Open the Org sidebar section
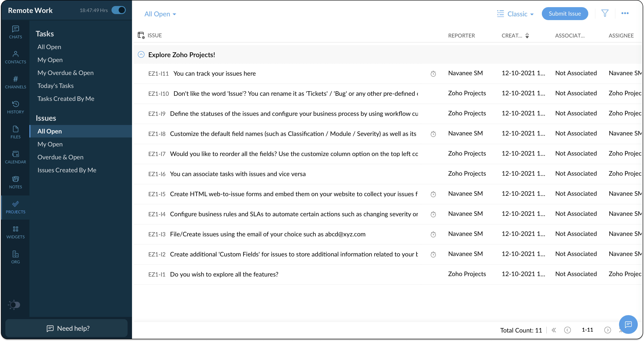 coord(15,257)
